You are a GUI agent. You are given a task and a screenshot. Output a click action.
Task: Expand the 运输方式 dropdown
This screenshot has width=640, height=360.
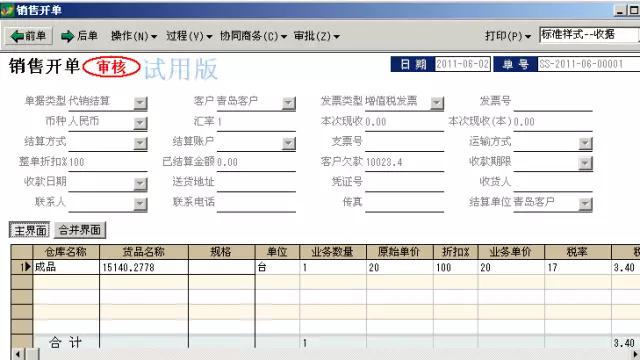pyautogui.click(x=585, y=143)
